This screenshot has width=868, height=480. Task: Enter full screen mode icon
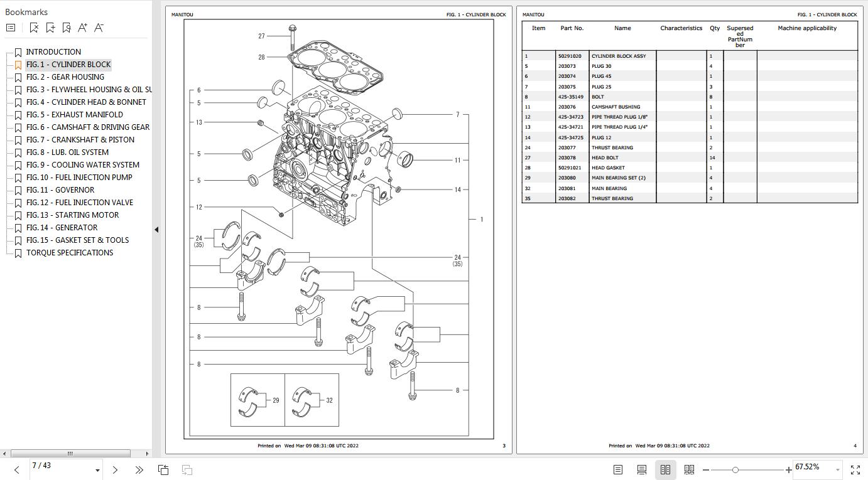855,469
